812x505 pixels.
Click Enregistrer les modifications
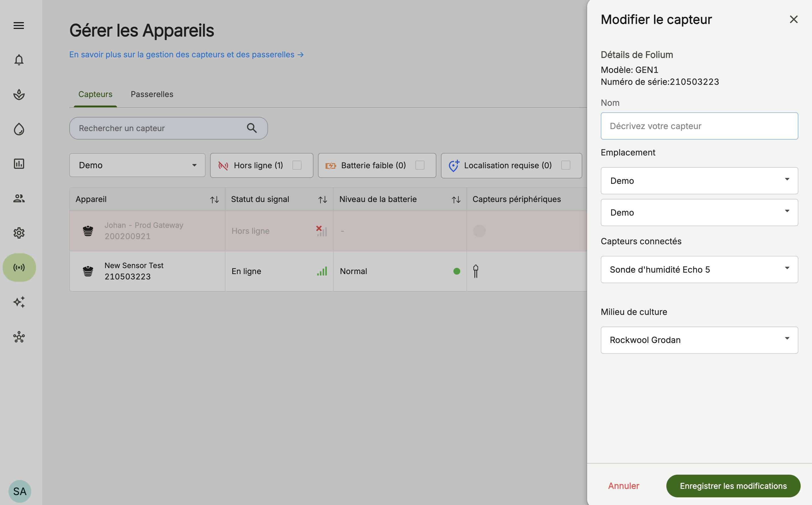(x=733, y=486)
